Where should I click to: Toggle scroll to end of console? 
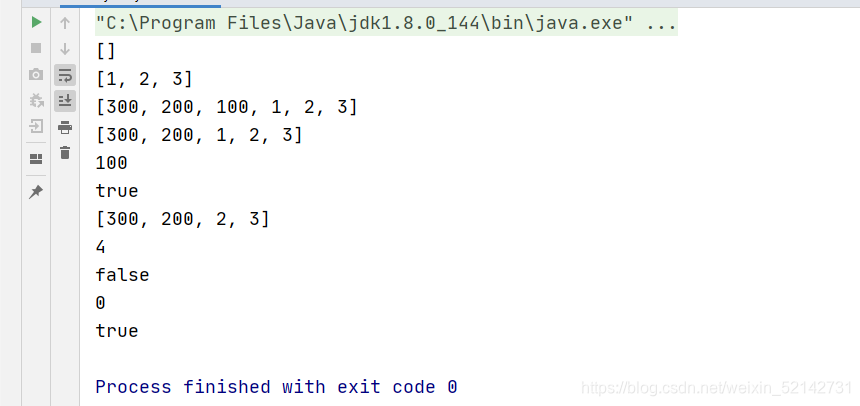(65, 101)
